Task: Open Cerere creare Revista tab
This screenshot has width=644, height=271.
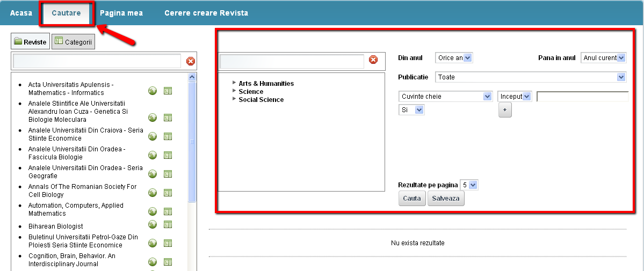Action: pyautogui.click(x=206, y=13)
